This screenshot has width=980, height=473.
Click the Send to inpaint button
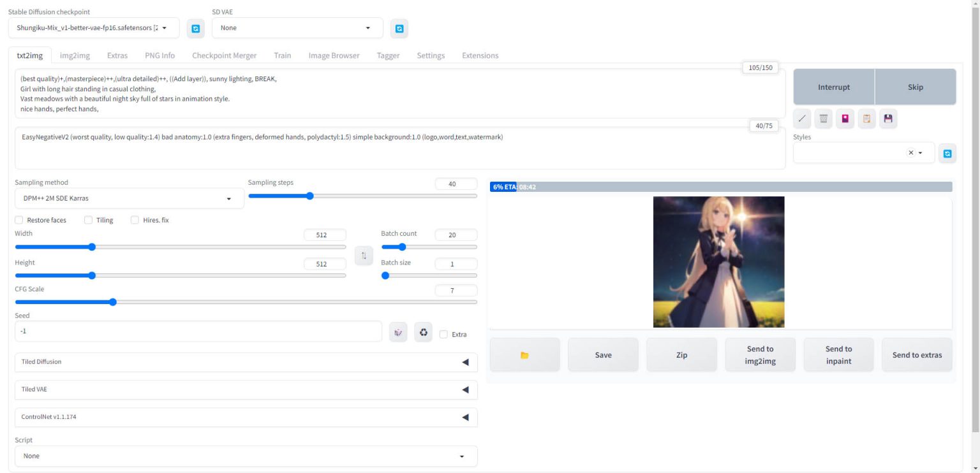pyautogui.click(x=838, y=355)
